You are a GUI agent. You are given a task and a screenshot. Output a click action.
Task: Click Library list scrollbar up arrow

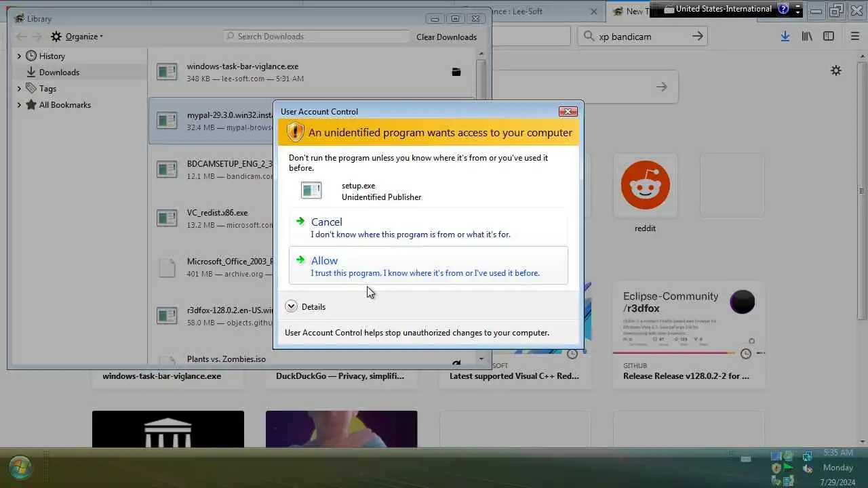(x=481, y=54)
